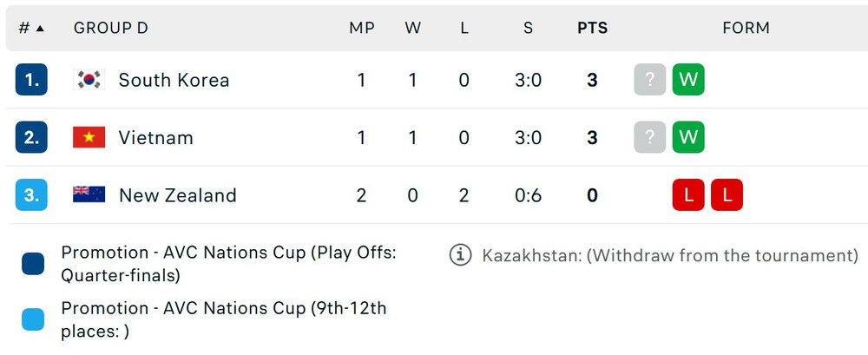Sort table by rank number column
This screenshot has height=355, width=868.
coord(31,29)
